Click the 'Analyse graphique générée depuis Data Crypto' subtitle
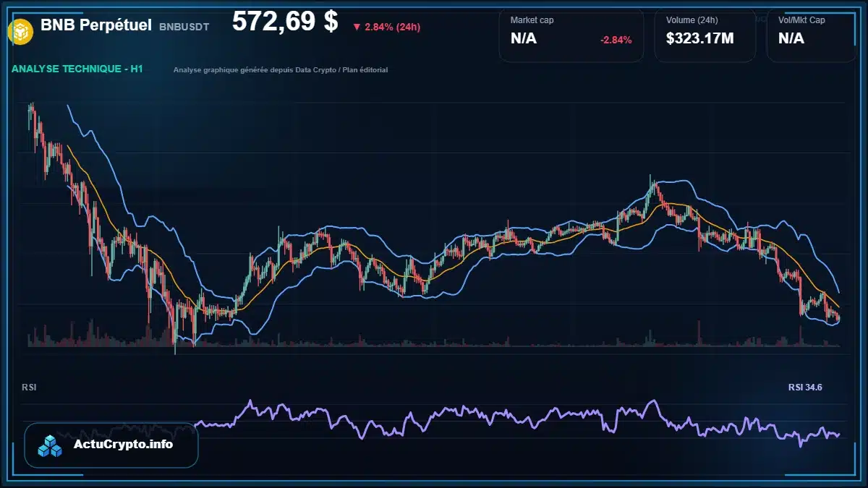The width and height of the screenshot is (868, 488). pyautogui.click(x=281, y=70)
